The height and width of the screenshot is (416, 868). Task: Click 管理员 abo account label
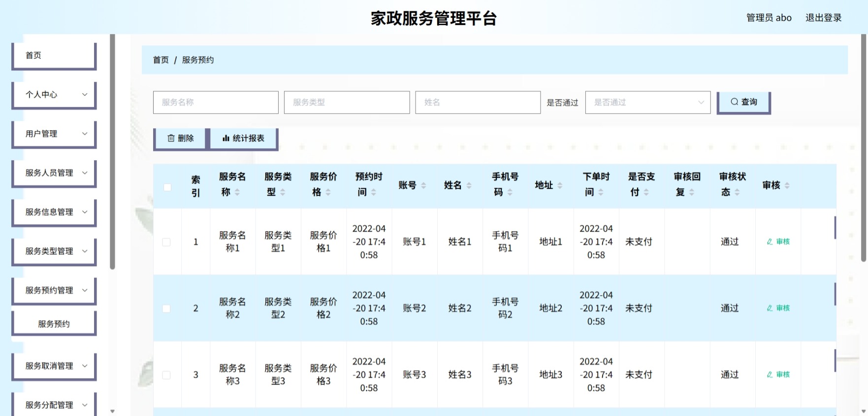[x=769, y=18]
